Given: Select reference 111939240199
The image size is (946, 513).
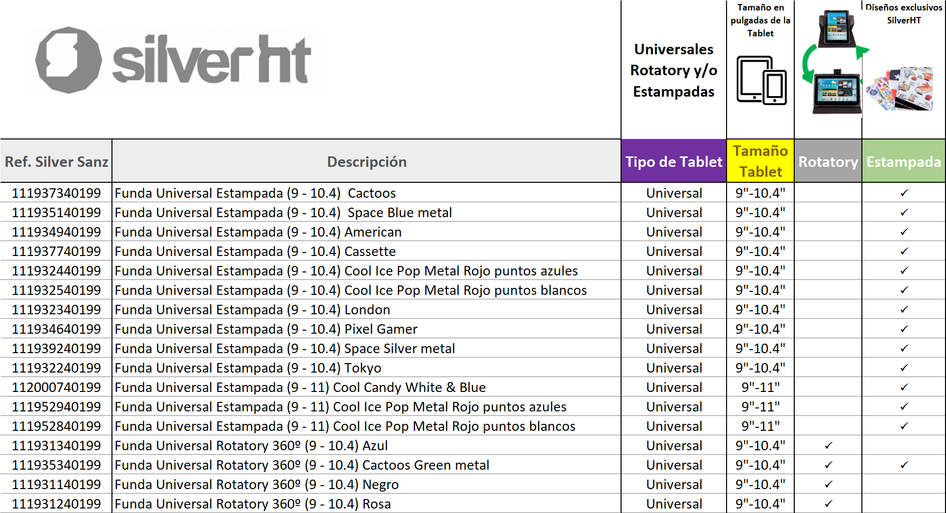Looking at the screenshot, I should (x=56, y=348).
